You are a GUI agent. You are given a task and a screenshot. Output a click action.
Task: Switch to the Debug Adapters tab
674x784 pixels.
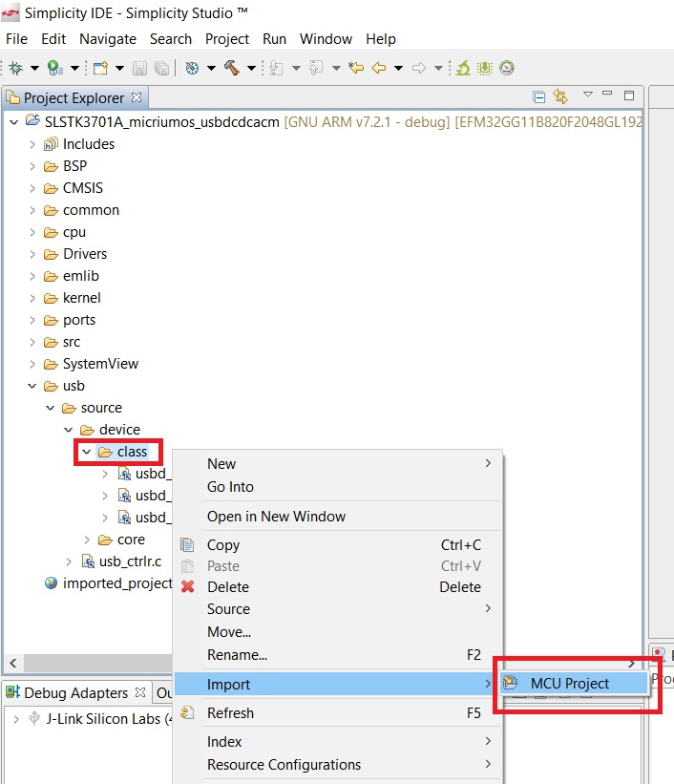75,693
